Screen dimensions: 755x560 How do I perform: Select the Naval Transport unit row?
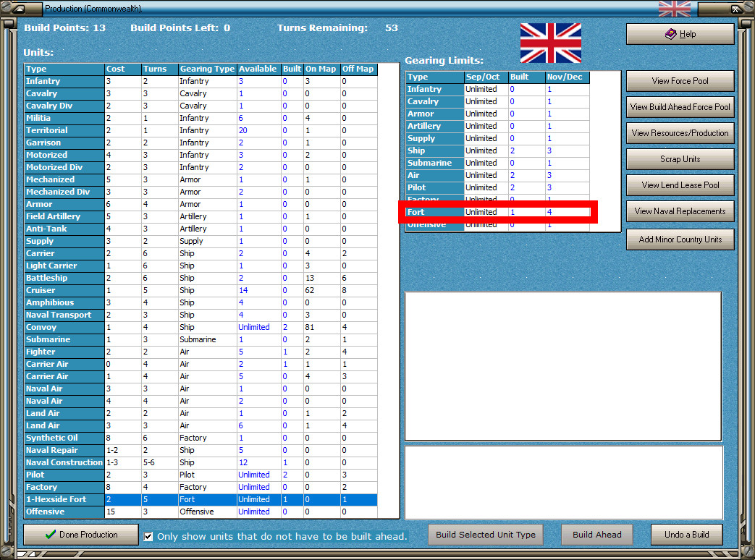pyautogui.click(x=201, y=315)
